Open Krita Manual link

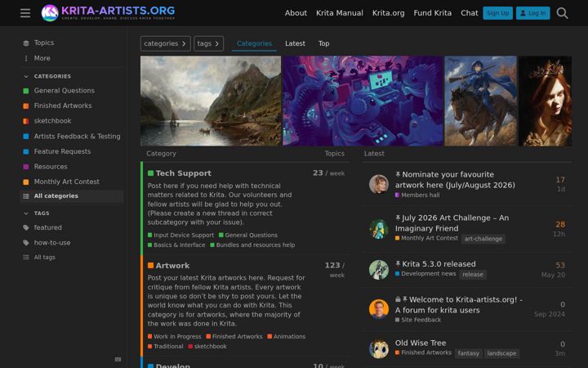[x=340, y=13]
